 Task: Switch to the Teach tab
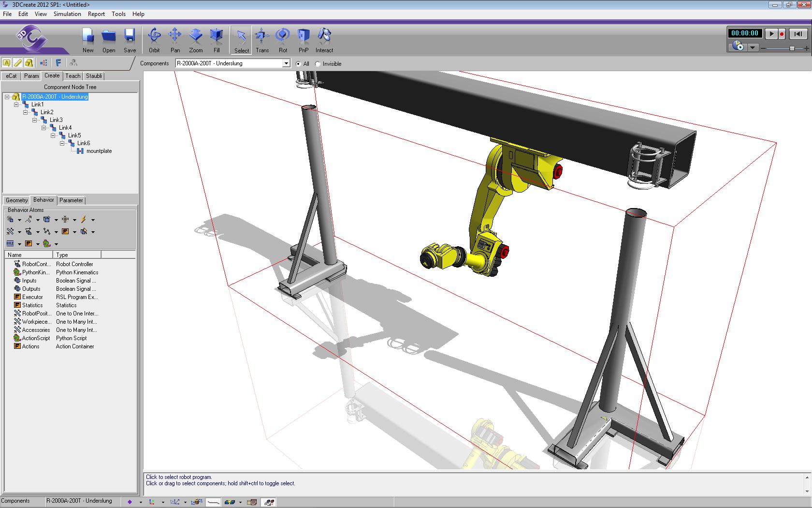pyautogui.click(x=73, y=76)
